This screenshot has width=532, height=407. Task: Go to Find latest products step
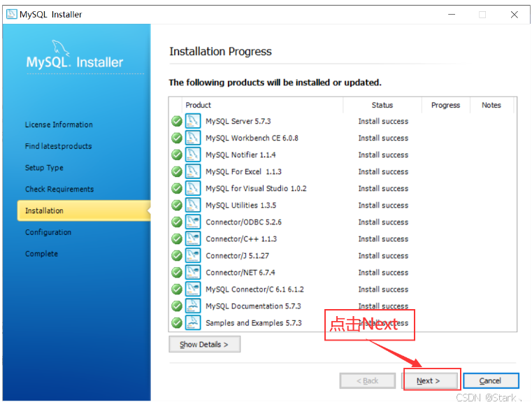point(58,146)
